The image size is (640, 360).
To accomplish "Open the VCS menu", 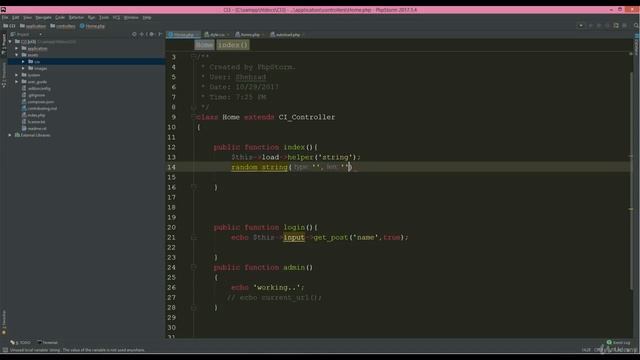I will [x=116, y=18].
